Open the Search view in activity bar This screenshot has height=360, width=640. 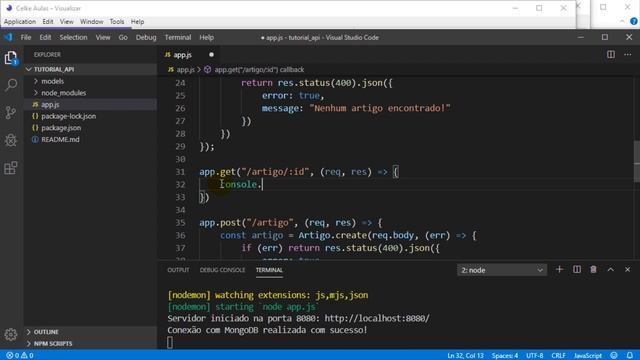point(11,85)
